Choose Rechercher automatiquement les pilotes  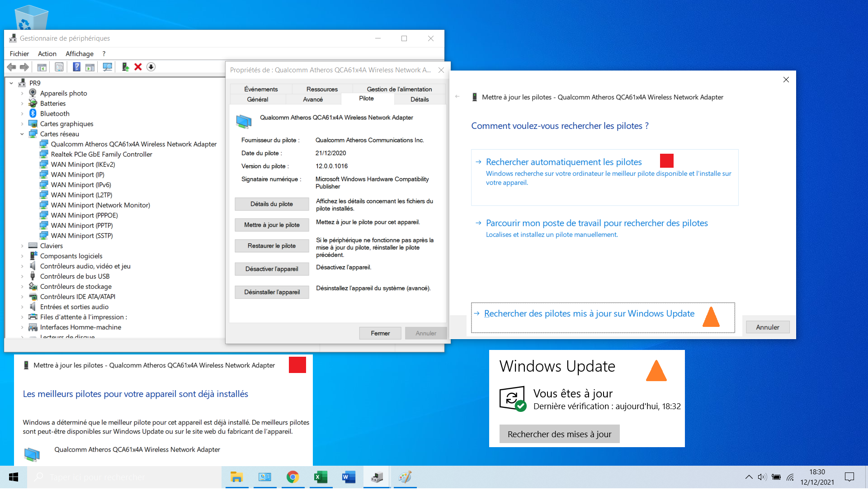pos(605,178)
